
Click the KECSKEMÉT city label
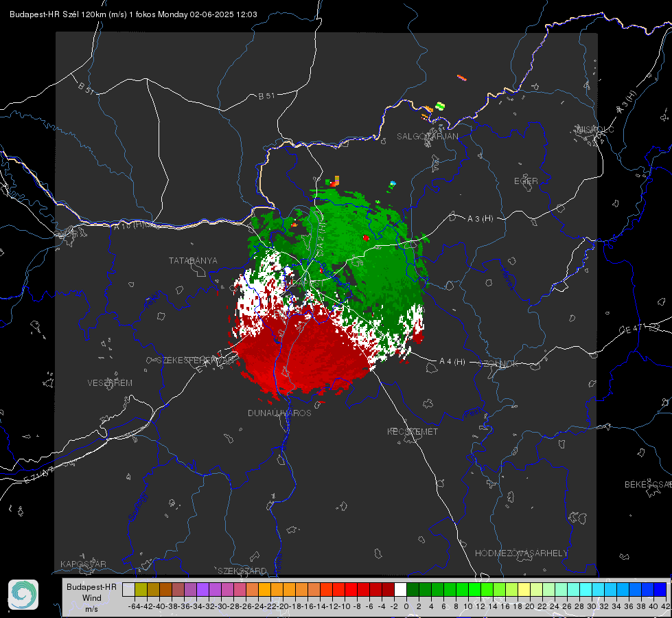pos(413,431)
